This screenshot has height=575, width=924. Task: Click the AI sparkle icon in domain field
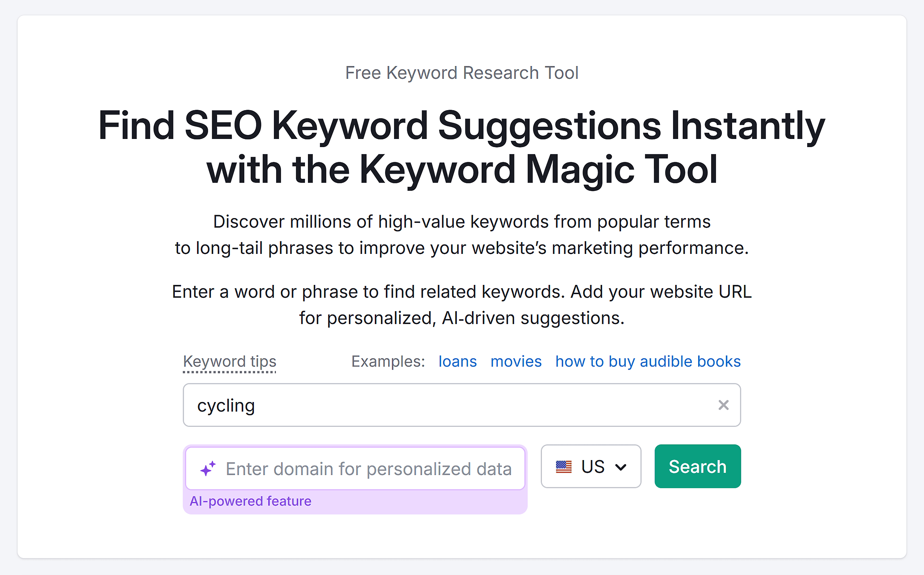(x=208, y=468)
